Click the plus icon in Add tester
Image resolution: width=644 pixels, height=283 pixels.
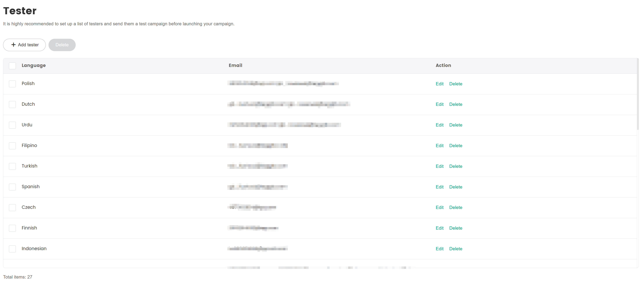(x=13, y=45)
